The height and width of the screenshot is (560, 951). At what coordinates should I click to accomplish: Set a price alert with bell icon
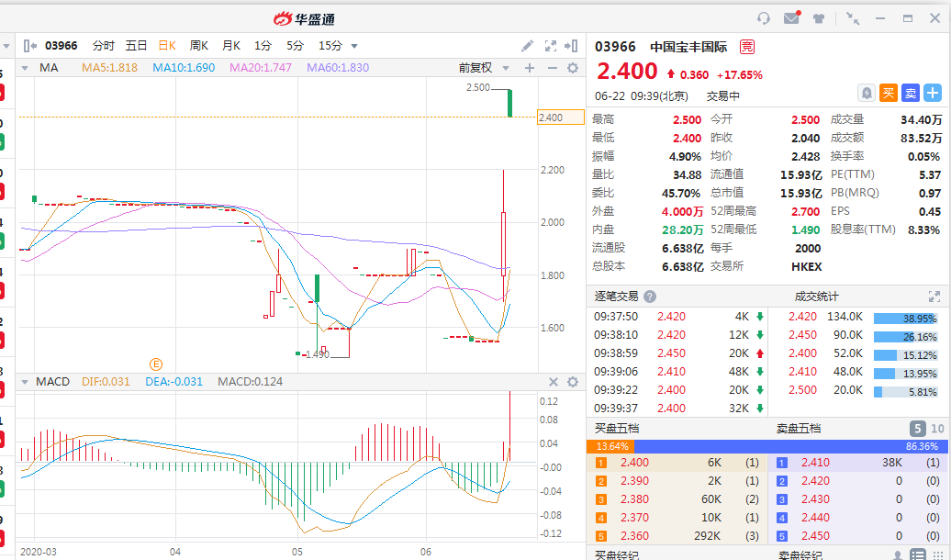pyautogui.click(x=866, y=93)
